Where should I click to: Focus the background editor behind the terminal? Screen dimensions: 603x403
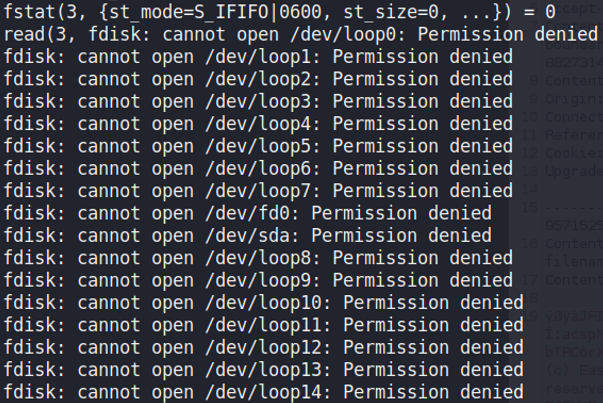[x=575, y=250]
